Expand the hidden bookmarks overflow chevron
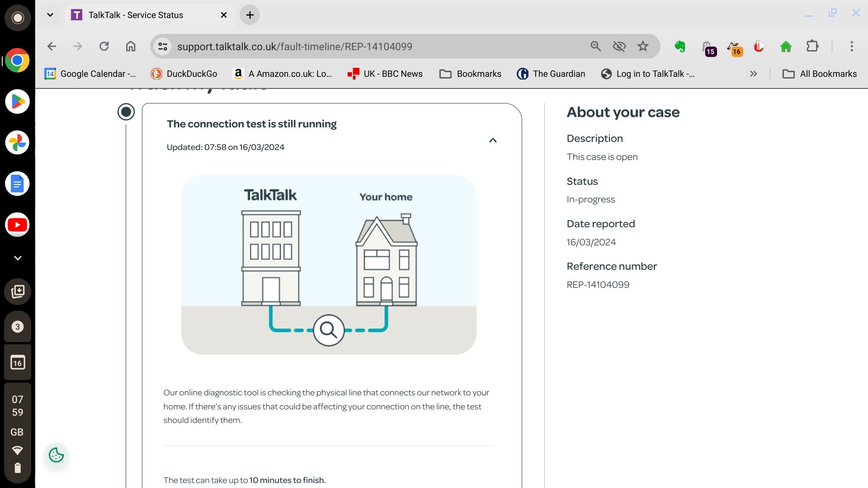 click(x=753, y=74)
